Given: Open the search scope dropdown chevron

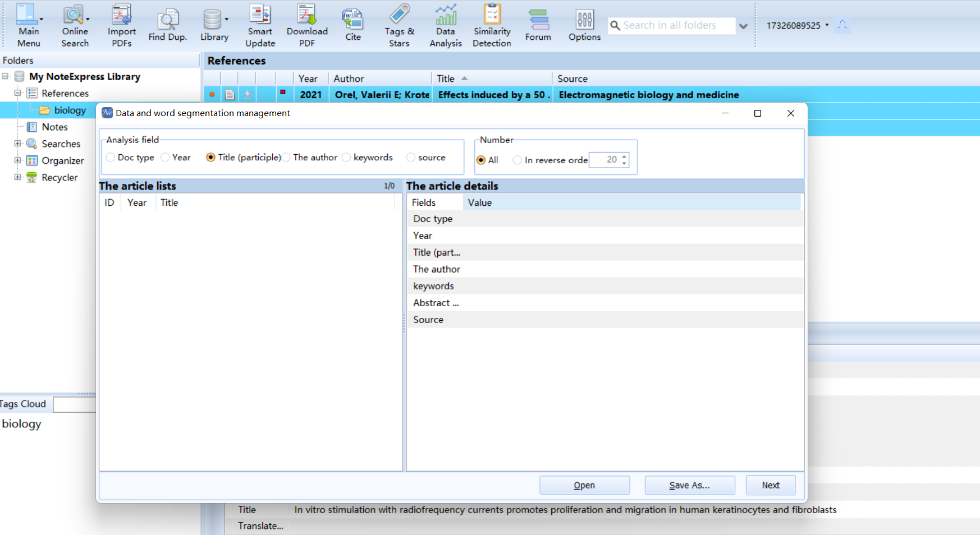Looking at the screenshot, I should click(743, 26).
